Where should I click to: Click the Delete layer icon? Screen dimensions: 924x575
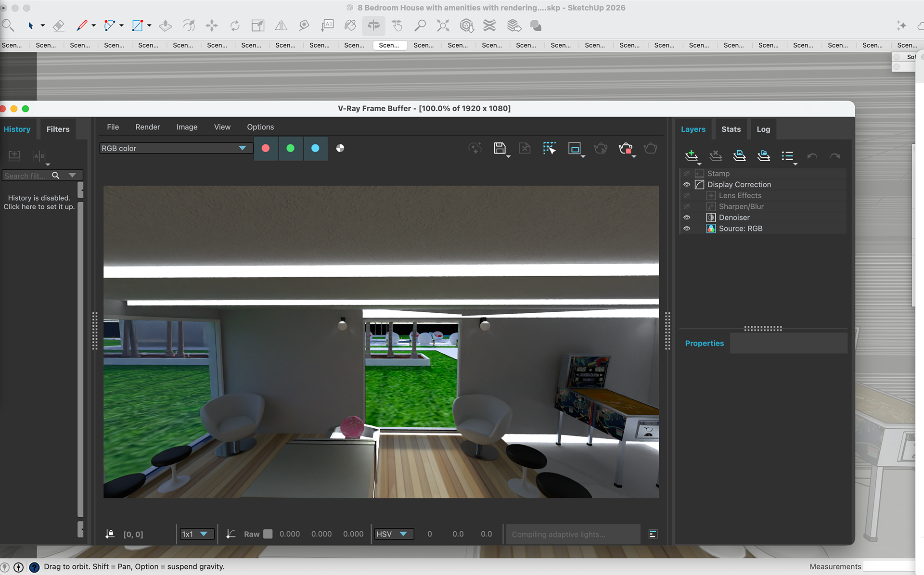click(x=716, y=155)
